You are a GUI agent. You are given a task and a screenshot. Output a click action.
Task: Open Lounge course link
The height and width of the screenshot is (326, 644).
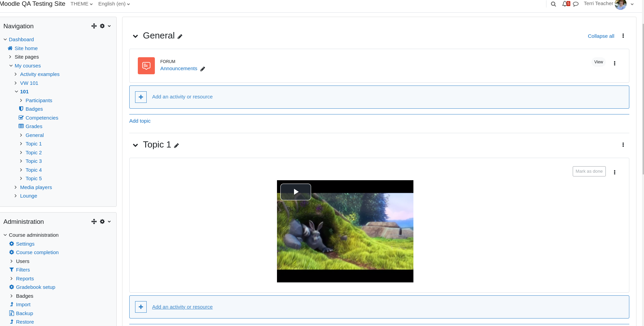coord(29,196)
